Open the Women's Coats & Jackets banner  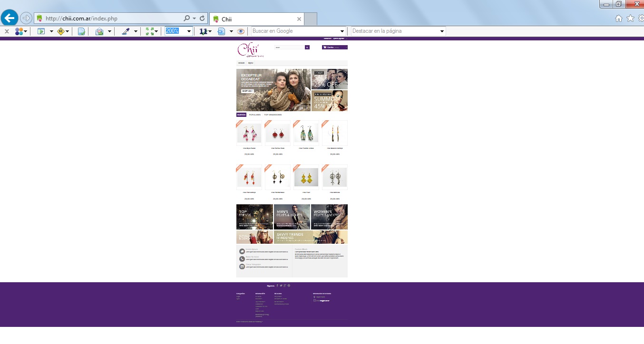[329, 217]
